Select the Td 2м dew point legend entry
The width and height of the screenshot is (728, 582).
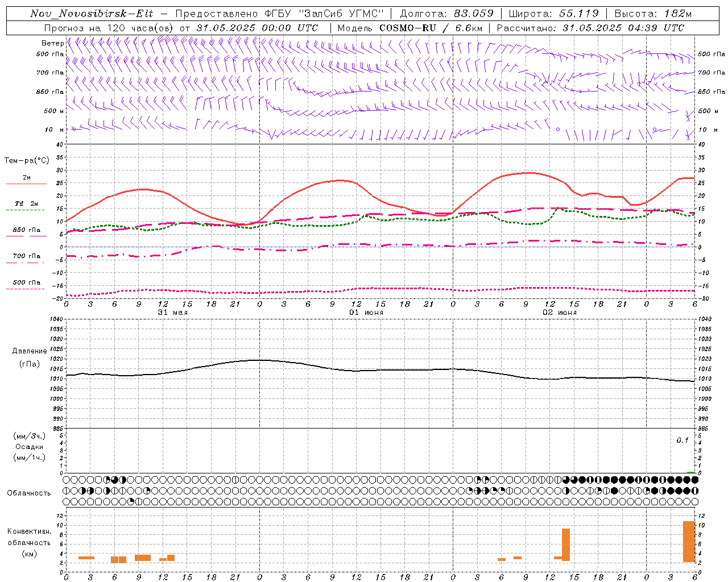click(26, 203)
